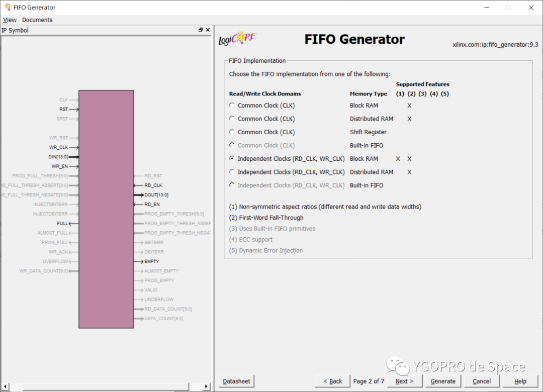
Task: Click the VALID port label
Action: tap(151, 290)
